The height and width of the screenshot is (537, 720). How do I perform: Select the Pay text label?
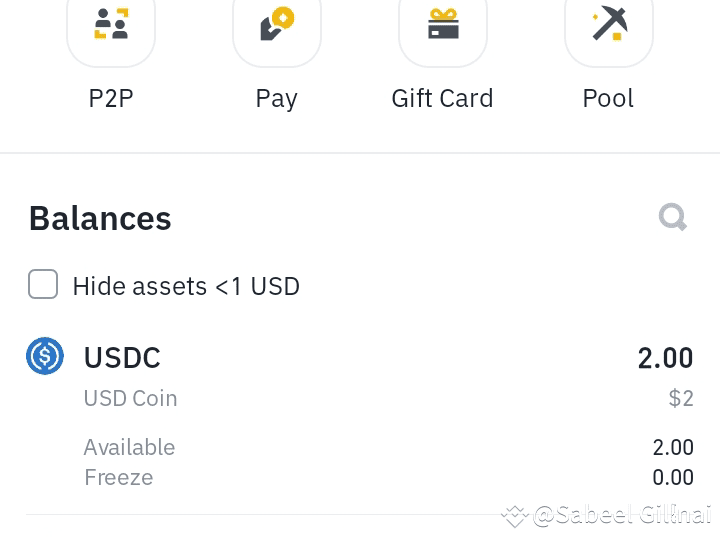coord(277,99)
